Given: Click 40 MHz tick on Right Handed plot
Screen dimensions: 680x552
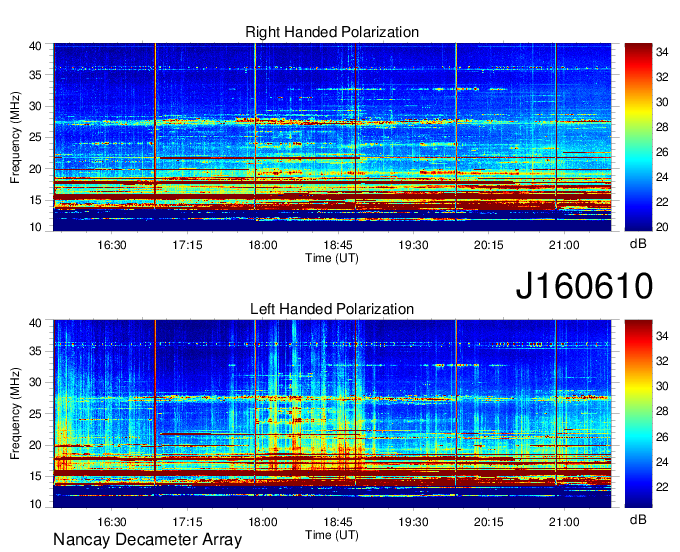Looking at the screenshot, I should (x=35, y=46).
